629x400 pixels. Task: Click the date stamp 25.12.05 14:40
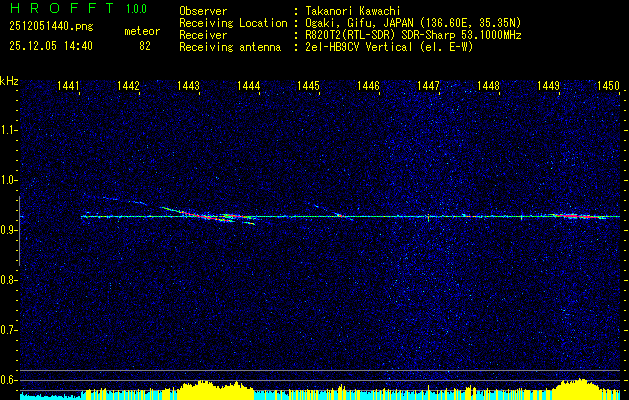(x=51, y=46)
